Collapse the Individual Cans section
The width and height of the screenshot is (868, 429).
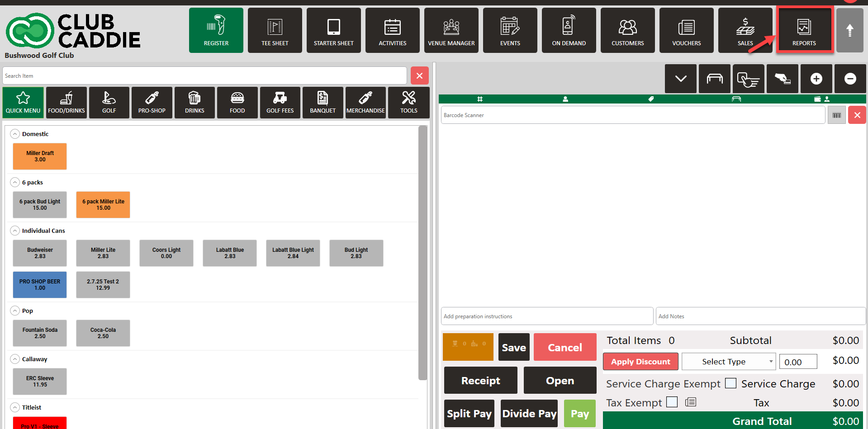tap(15, 231)
